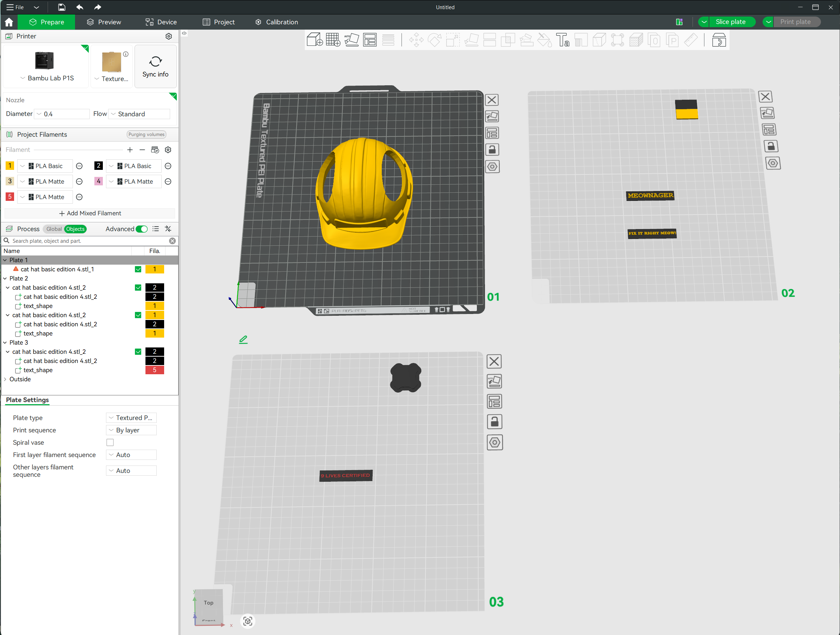
Task: Select the Move tool
Action: pyautogui.click(x=416, y=40)
